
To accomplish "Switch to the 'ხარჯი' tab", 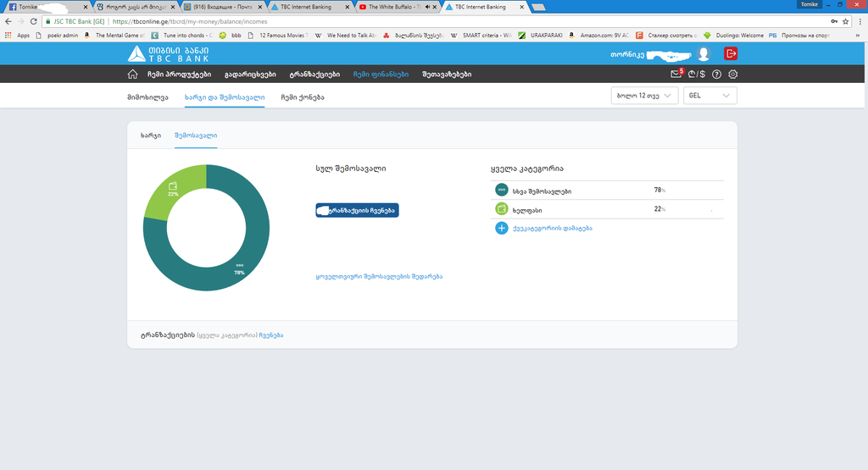I will pyautogui.click(x=150, y=135).
